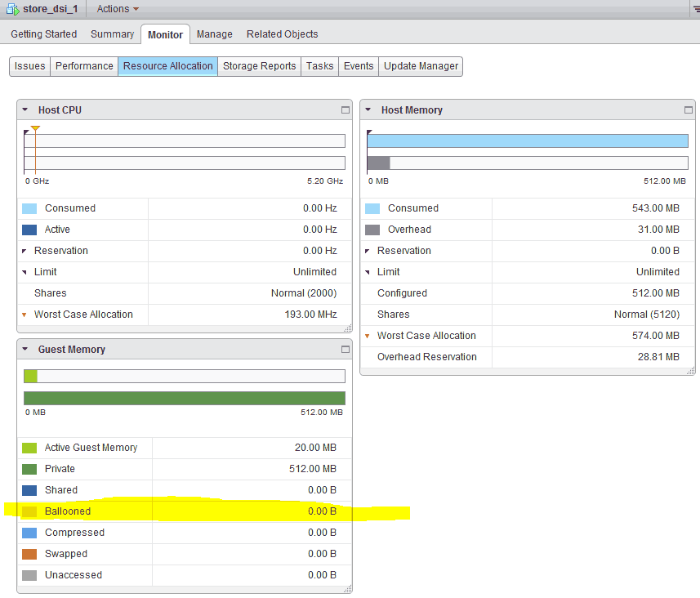Collapse the Host Memory panel
The height and width of the screenshot is (598, 700).
point(368,109)
